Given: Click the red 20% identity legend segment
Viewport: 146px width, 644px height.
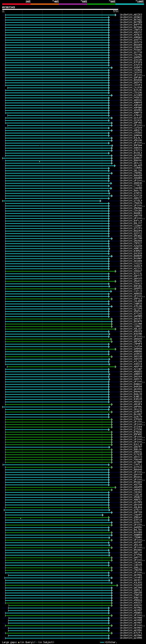Looking at the screenshot, I should [x=16, y=4].
